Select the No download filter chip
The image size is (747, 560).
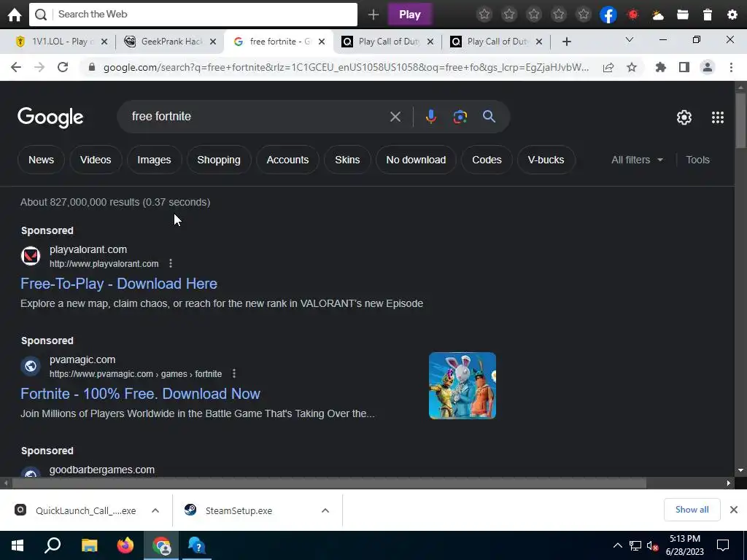pos(416,160)
